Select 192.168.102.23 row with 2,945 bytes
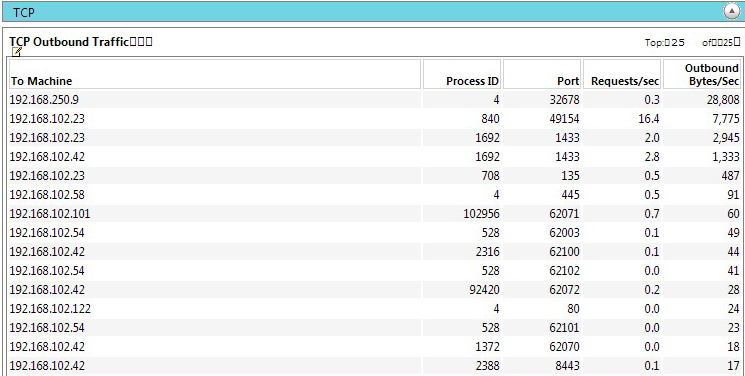The image size is (745, 376). [x=374, y=138]
